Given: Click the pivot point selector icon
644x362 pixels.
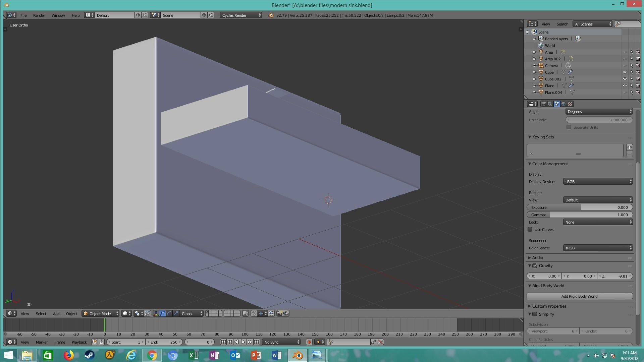Looking at the screenshot, I should (138, 313).
